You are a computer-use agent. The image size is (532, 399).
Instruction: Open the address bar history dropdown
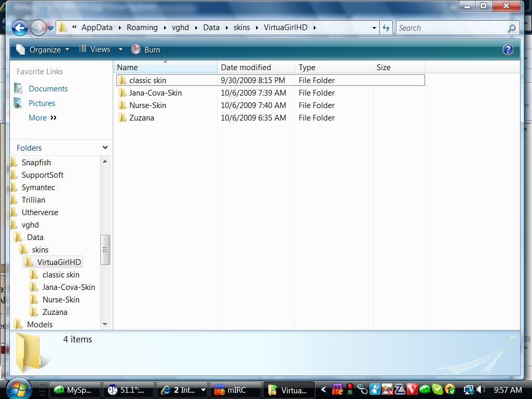pos(374,28)
